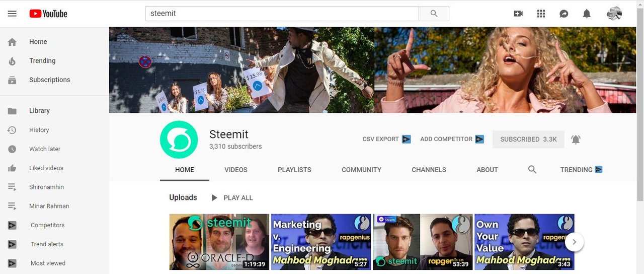Open the YouTube apps grid icon
This screenshot has width=644, height=274.
[541, 14]
